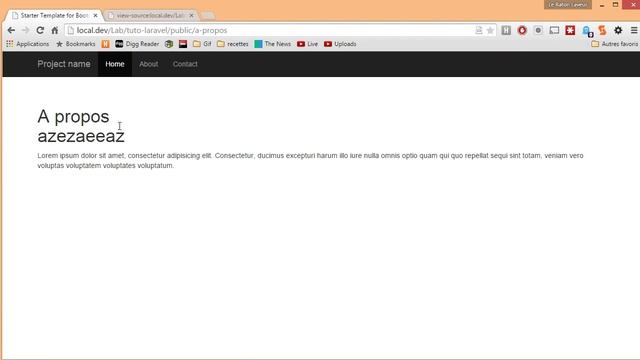Viewport: 640px width, 360px height.
Task: Click the orange N bookmark icon
Action: tap(105, 44)
